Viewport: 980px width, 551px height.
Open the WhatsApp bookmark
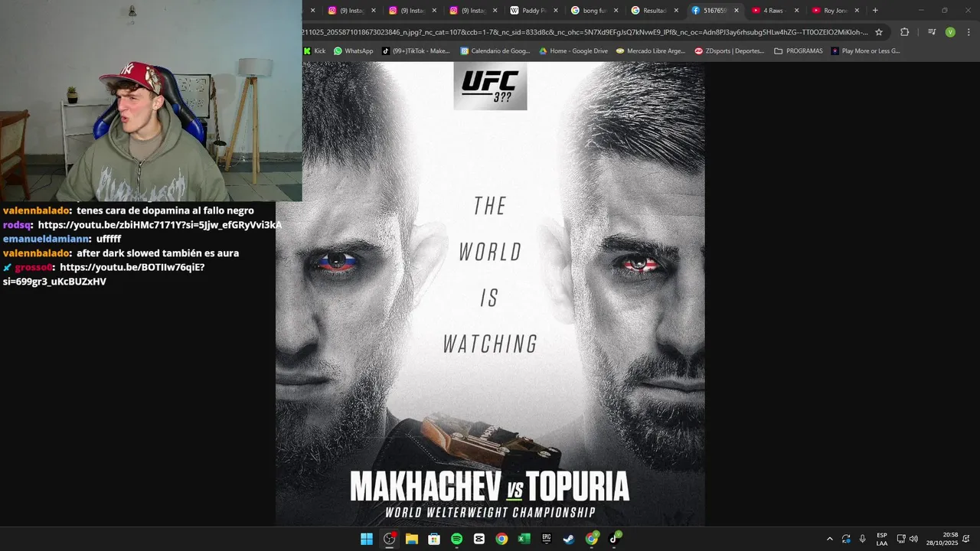(x=353, y=51)
